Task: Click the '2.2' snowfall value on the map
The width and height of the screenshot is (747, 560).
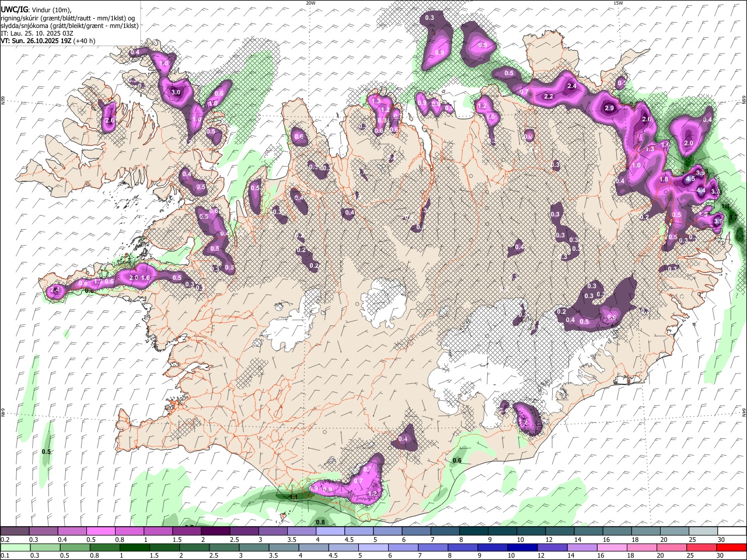Action: (549, 96)
